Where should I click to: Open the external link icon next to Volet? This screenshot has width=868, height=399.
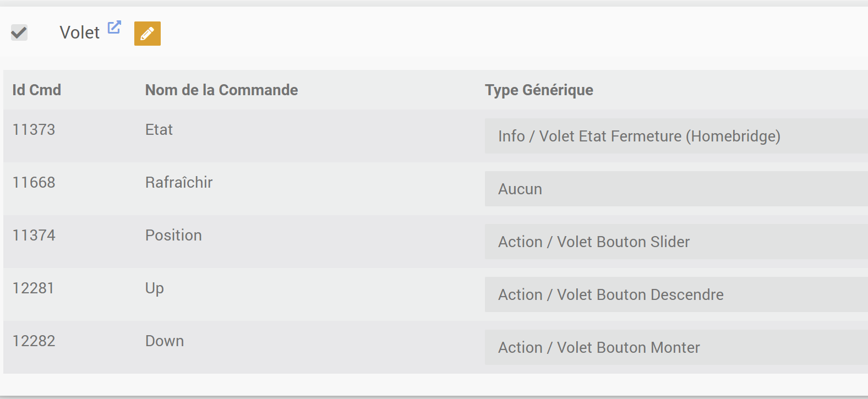(114, 27)
